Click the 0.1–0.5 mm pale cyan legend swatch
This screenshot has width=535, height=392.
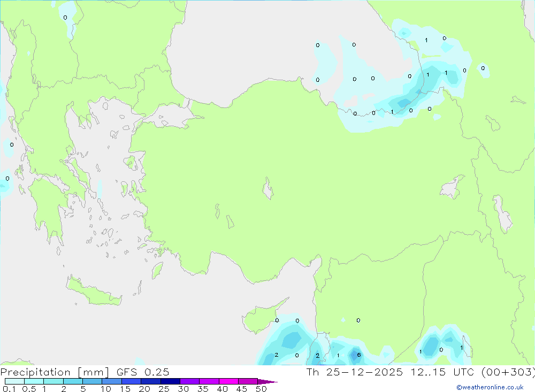click(14, 381)
